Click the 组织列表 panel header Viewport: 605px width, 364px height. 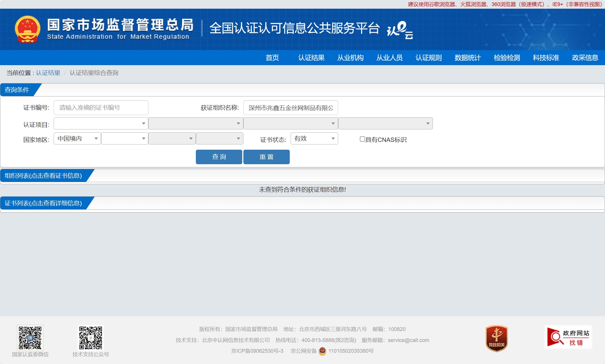pos(43,175)
